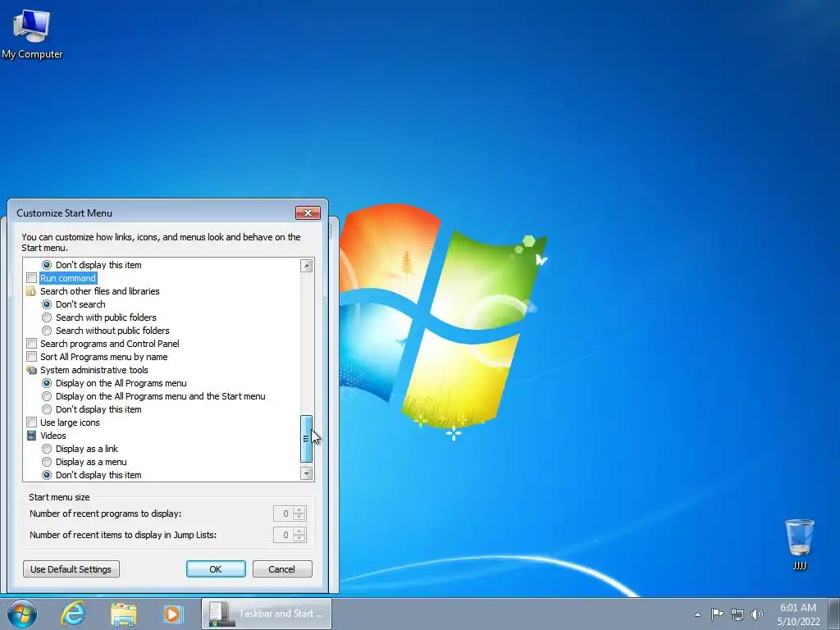Screen dimensions: 840x630
Task: Click the System administrative tools icon
Action: 32,370
